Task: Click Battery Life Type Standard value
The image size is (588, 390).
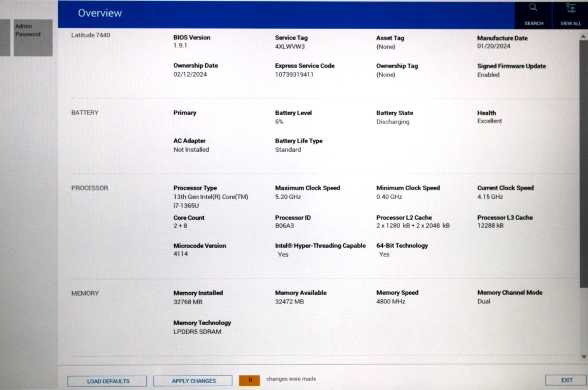Action: [288, 150]
